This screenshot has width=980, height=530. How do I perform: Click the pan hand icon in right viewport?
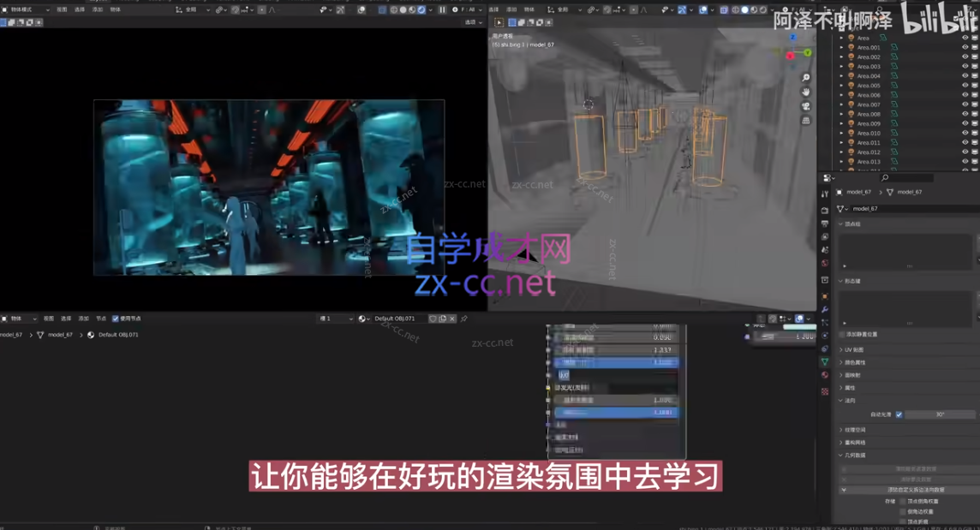click(x=806, y=92)
